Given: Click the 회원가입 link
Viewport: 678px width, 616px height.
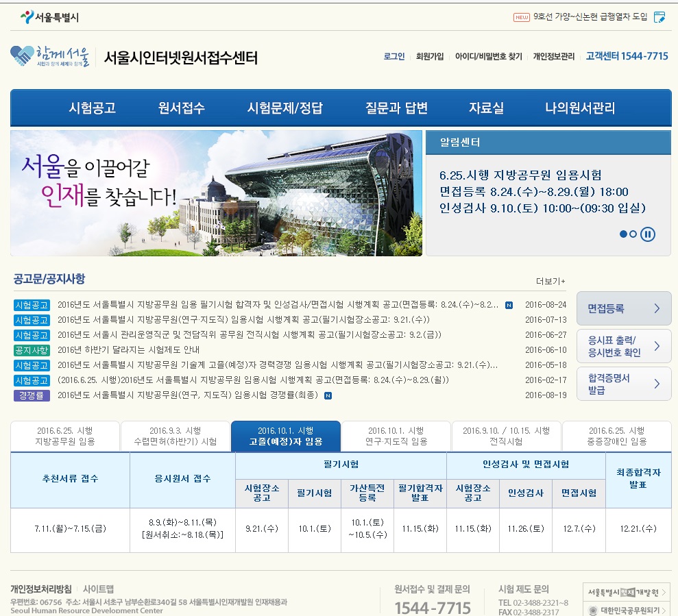Looking at the screenshot, I should coord(430,56).
